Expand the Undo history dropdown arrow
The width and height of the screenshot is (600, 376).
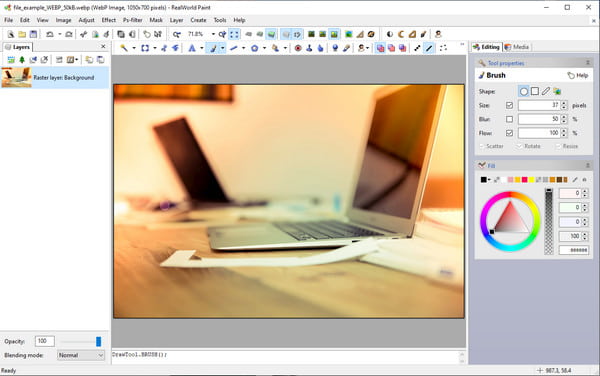click(60, 34)
